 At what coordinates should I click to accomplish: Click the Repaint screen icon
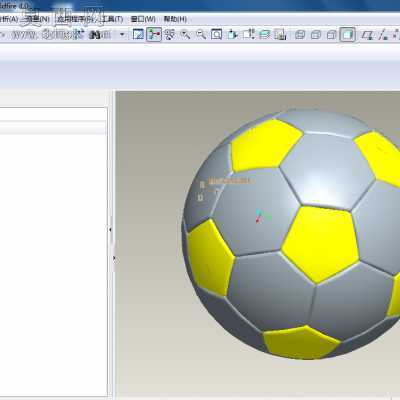click(138, 34)
